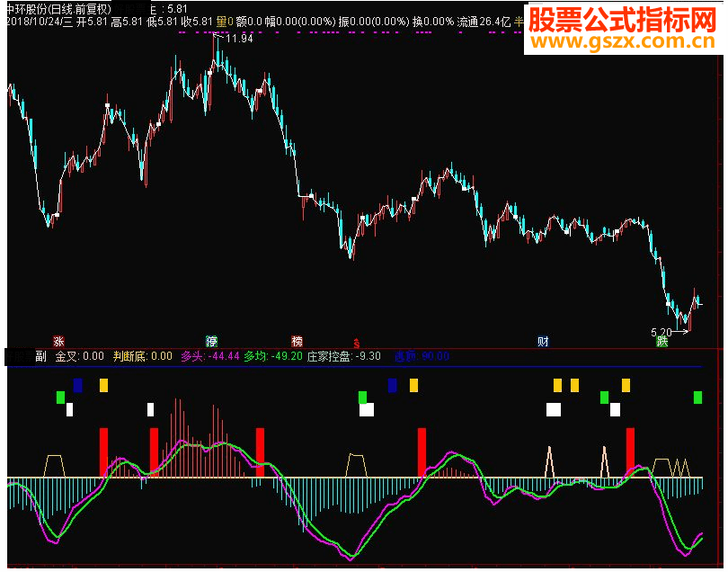This screenshot has width=728, height=572.
Task: Click the 多头: -44.44 indicator value
Action: (x=210, y=356)
